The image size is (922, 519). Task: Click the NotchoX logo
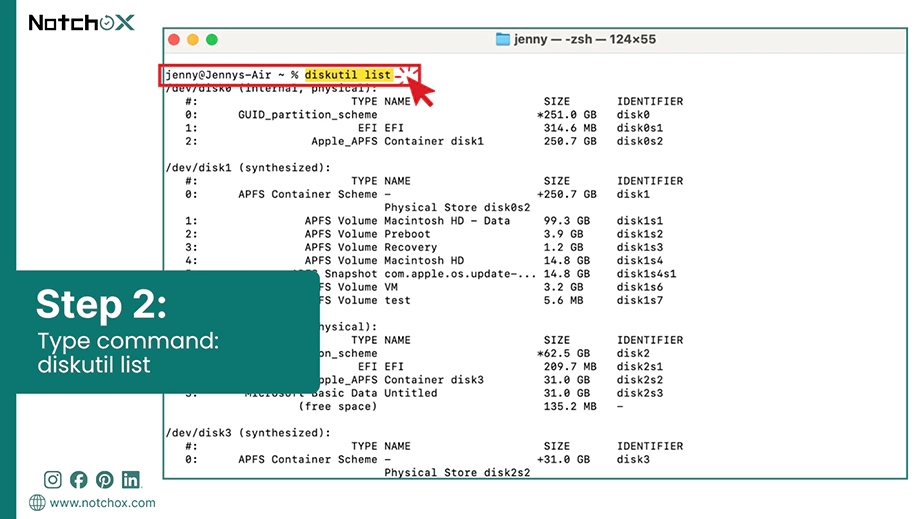point(82,23)
